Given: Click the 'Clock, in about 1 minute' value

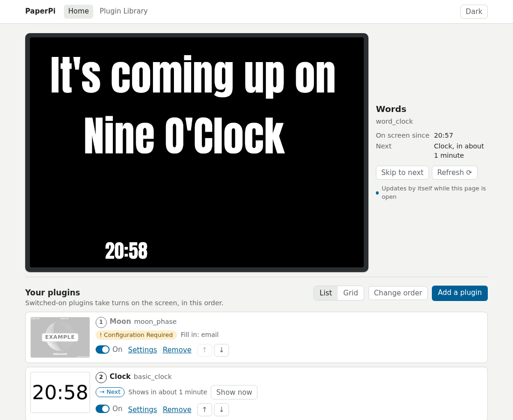Looking at the screenshot, I should [459, 151].
